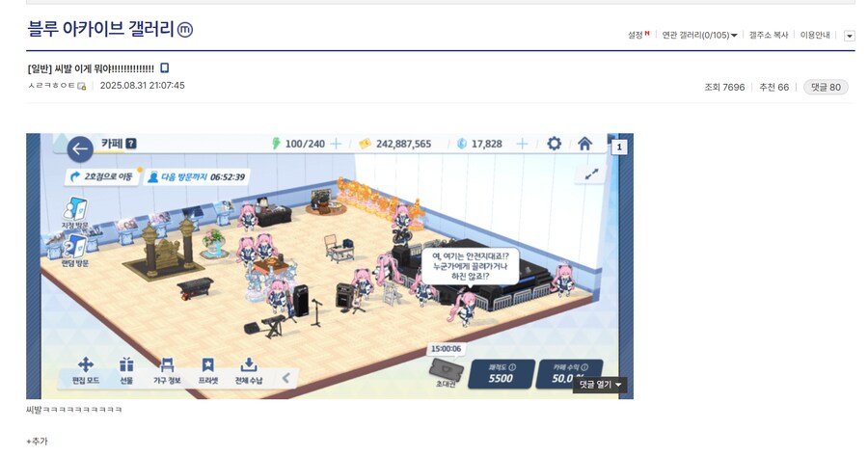
Task: Click the expand arrows icon in cafe
Action: tap(591, 174)
